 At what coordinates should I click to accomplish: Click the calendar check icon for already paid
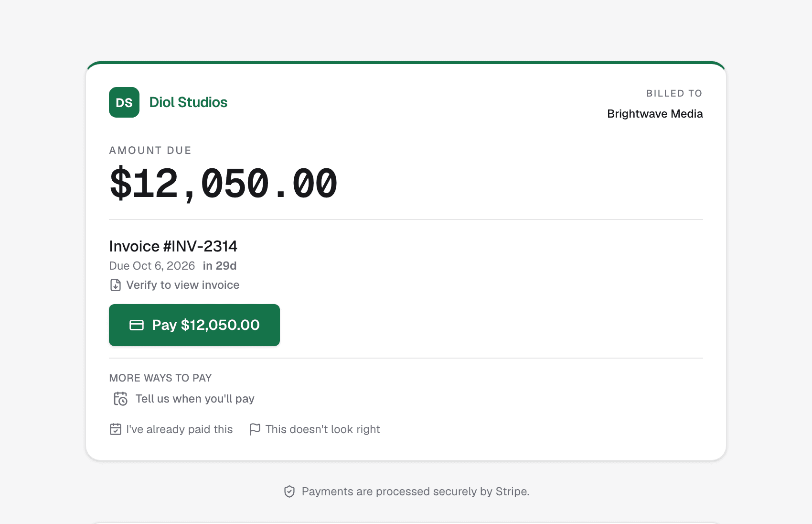tap(116, 429)
